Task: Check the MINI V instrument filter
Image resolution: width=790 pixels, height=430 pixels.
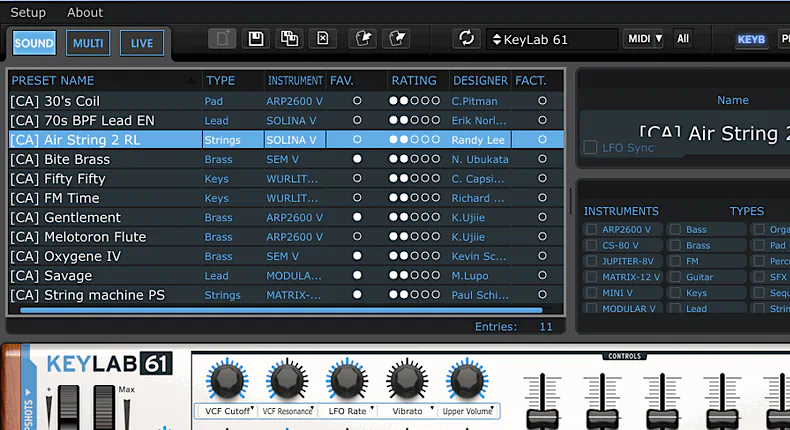Action: (x=591, y=293)
